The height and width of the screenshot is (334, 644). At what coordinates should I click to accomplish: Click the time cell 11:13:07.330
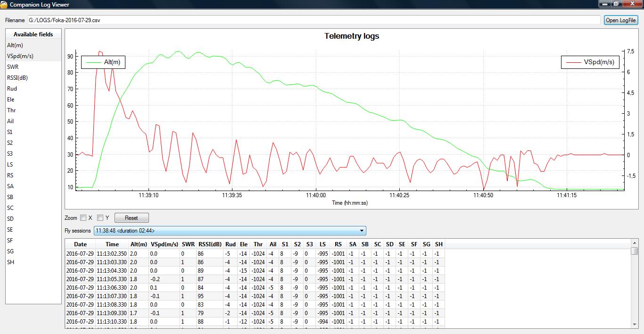click(112, 296)
